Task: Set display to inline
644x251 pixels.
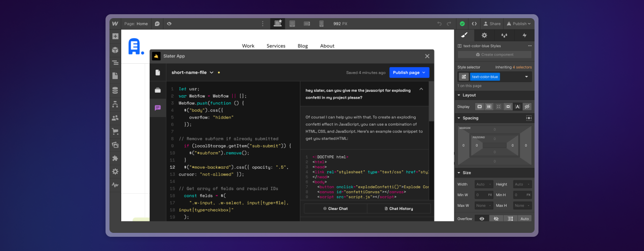Action: pos(517,106)
